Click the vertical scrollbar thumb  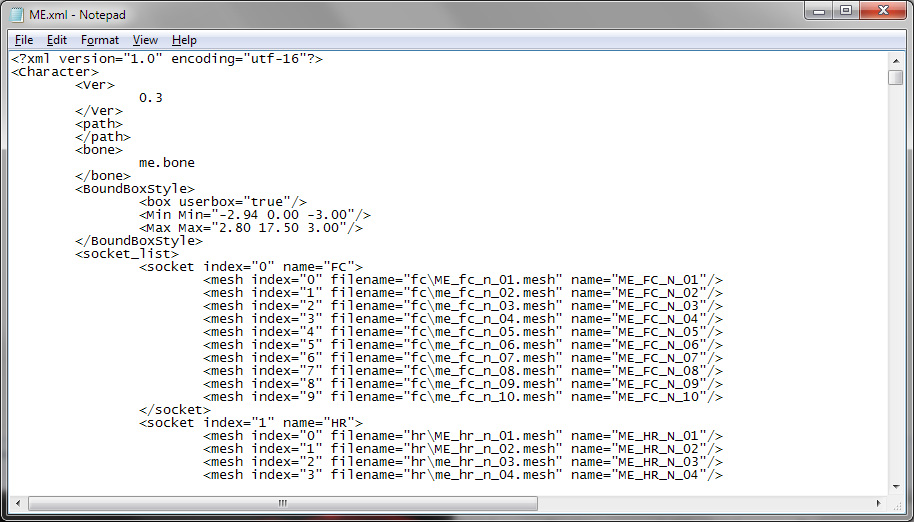coord(896,78)
